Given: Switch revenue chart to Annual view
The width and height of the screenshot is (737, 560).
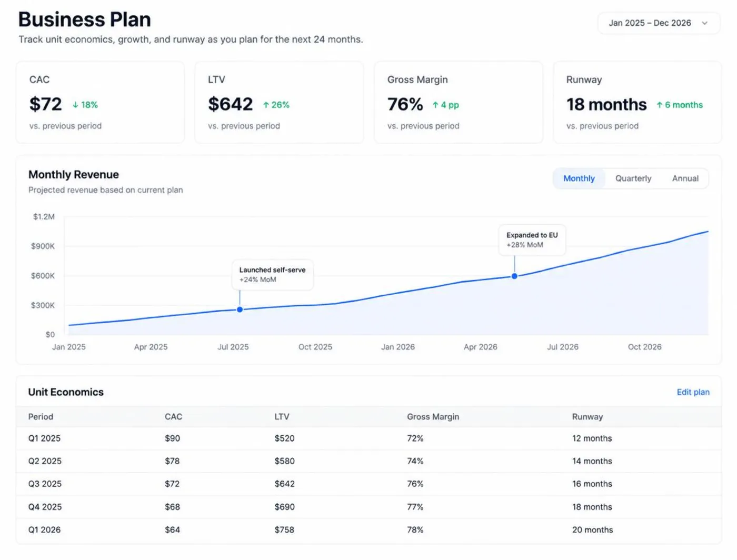Looking at the screenshot, I should pos(685,178).
